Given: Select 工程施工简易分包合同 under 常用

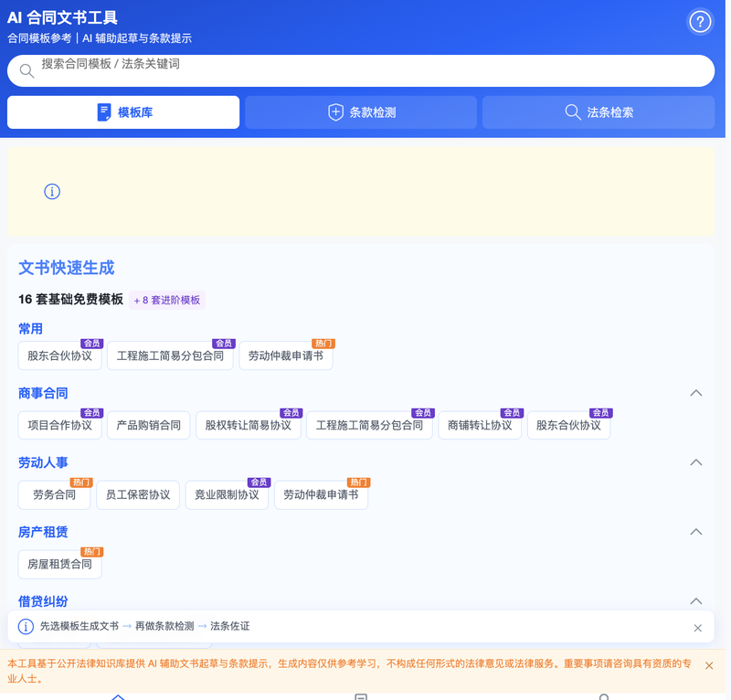Looking at the screenshot, I should (170, 355).
